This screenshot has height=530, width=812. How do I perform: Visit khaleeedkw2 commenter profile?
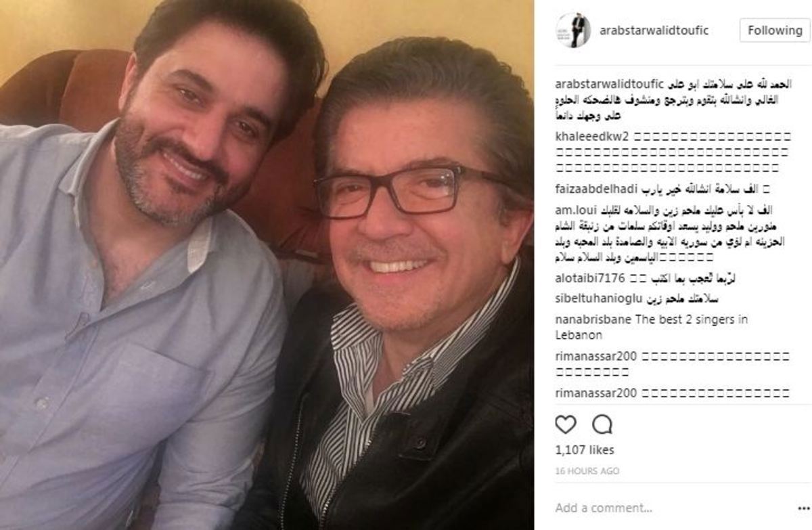[x=592, y=135]
